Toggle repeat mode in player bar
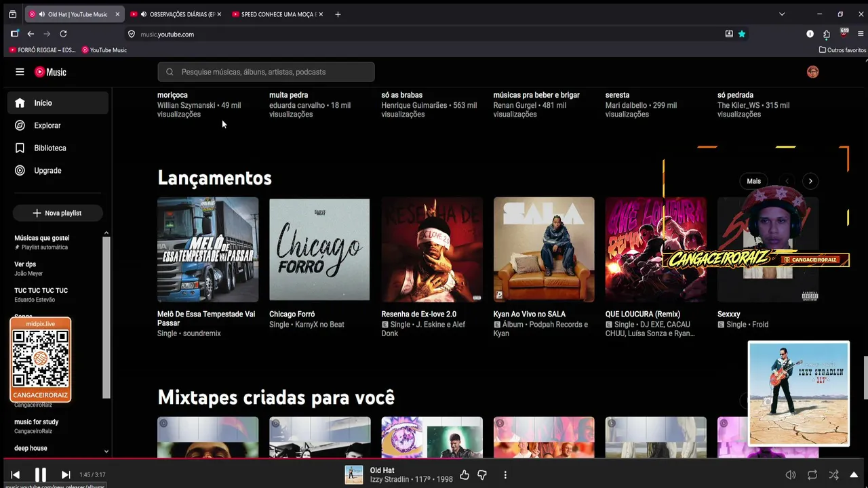 tap(812, 475)
